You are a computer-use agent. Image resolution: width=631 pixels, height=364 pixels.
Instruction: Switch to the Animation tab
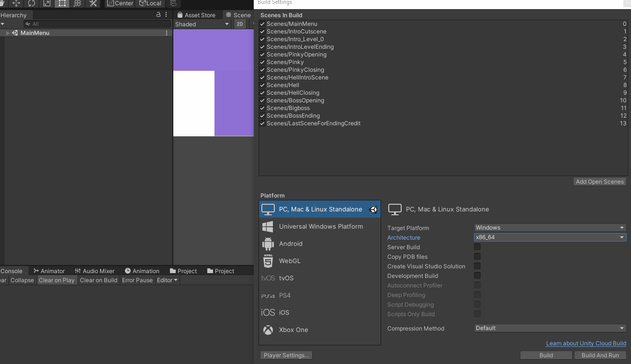(142, 271)
